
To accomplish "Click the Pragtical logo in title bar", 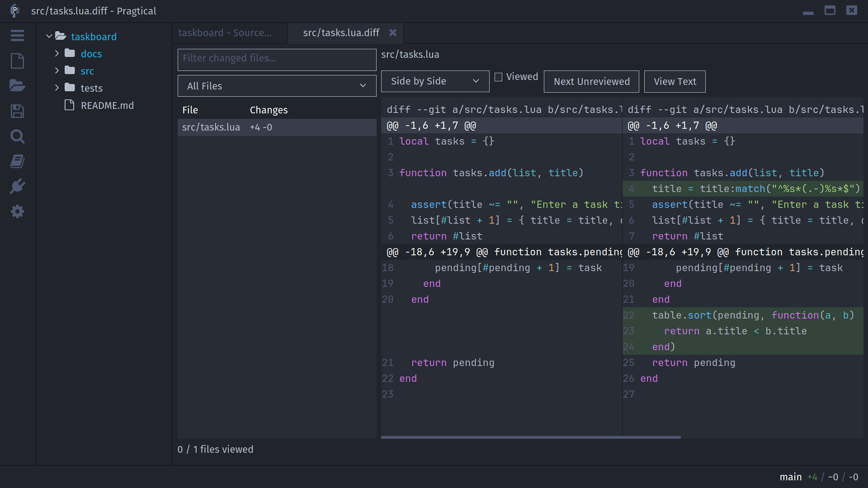I will pyautogui.click(x=14, y=11).
